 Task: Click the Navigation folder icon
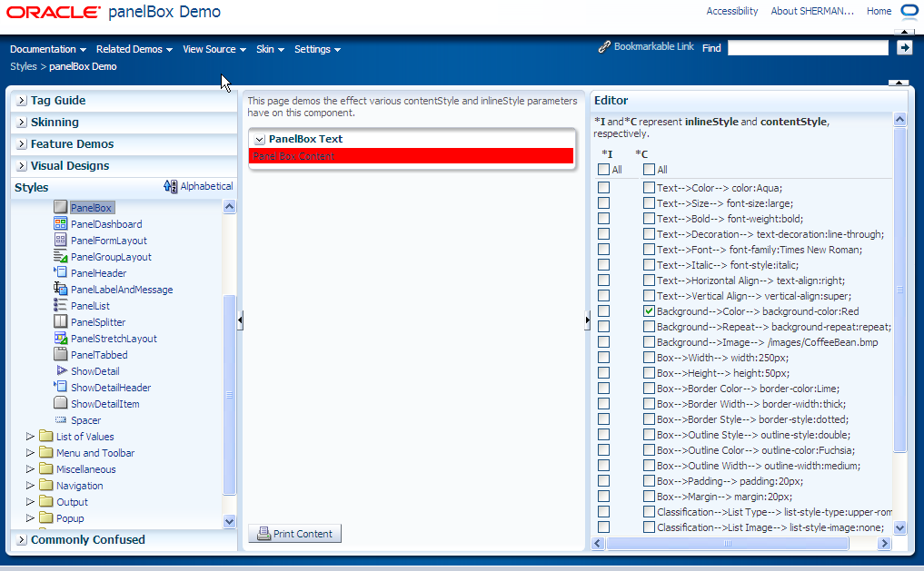46,485
